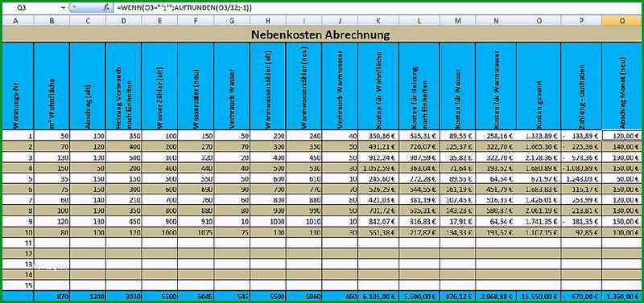Select column G header

coord(232,22)
